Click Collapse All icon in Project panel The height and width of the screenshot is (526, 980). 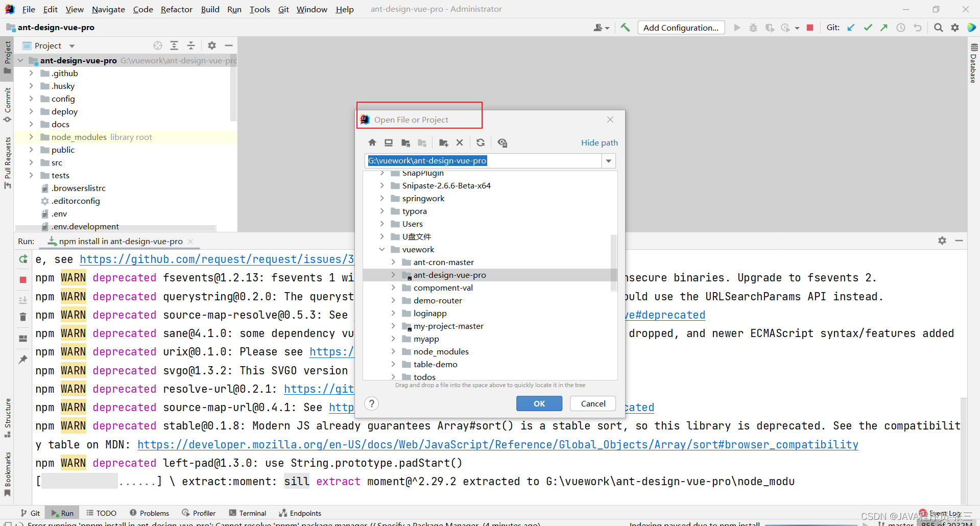coord(191,45)
